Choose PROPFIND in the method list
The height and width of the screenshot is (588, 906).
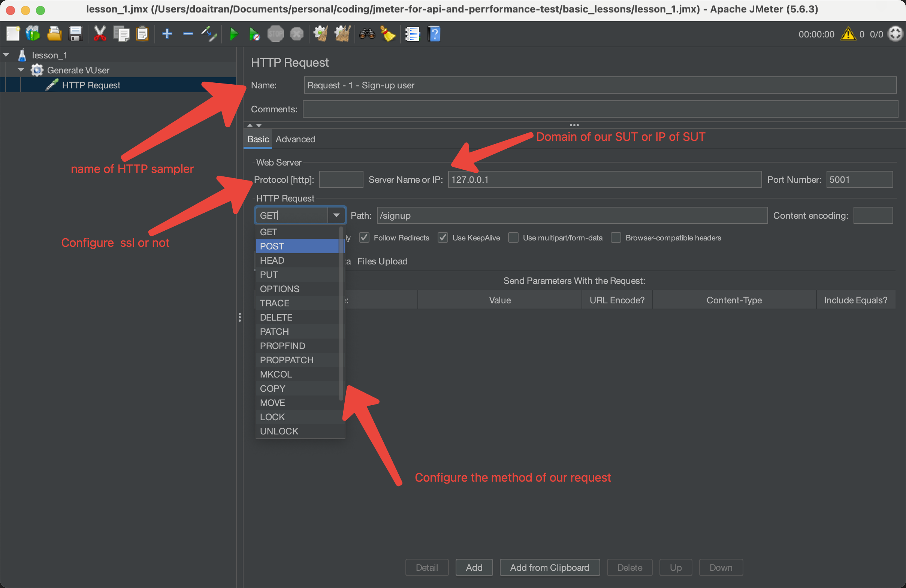point(297,346)
